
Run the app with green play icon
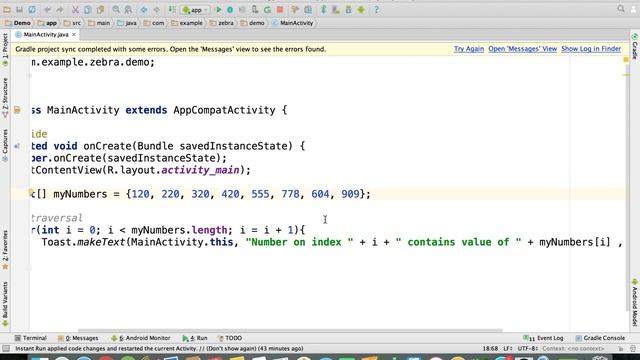pyautogui.click(x=218, y=9)
